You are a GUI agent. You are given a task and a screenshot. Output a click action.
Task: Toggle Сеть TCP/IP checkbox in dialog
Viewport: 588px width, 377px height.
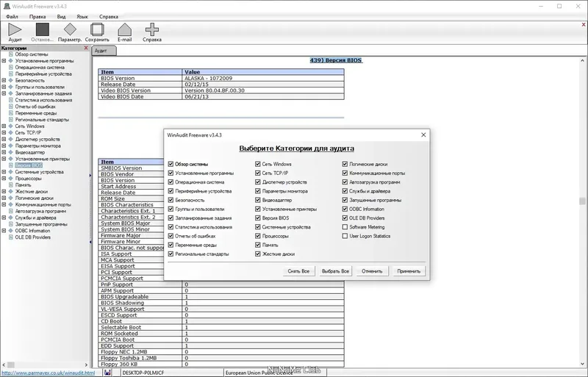coord(258,173)
